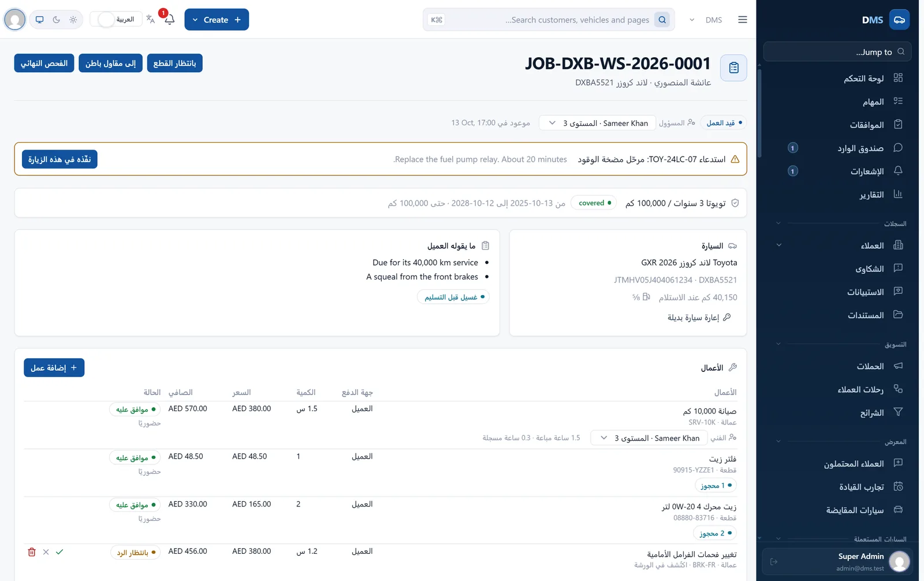
Task: Switch to light theme sun icon
Action: tap(73, 20)
